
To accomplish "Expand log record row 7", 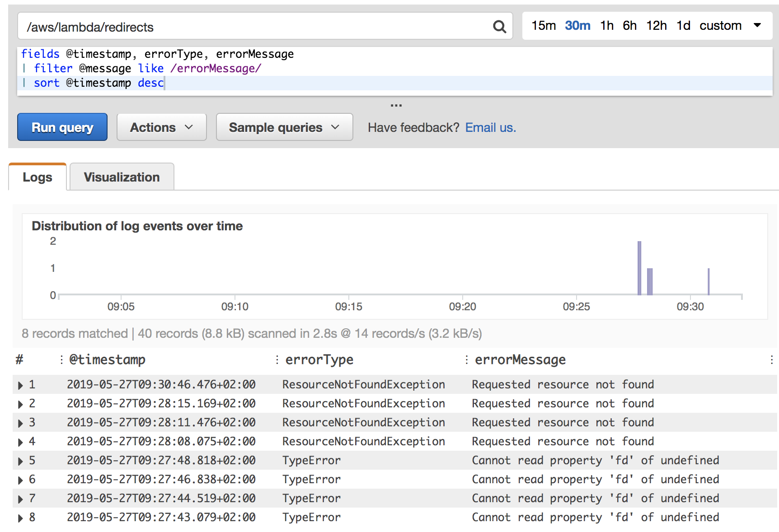I will (x=20, y=499).
